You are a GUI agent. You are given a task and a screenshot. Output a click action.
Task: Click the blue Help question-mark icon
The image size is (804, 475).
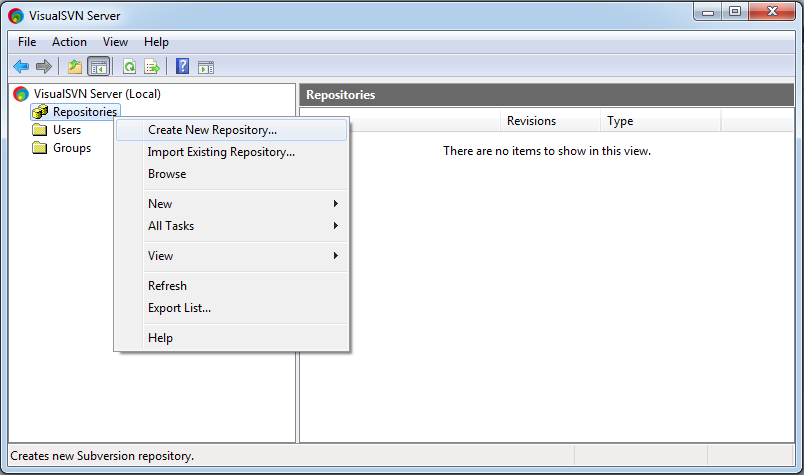click(x=183, y=66)
